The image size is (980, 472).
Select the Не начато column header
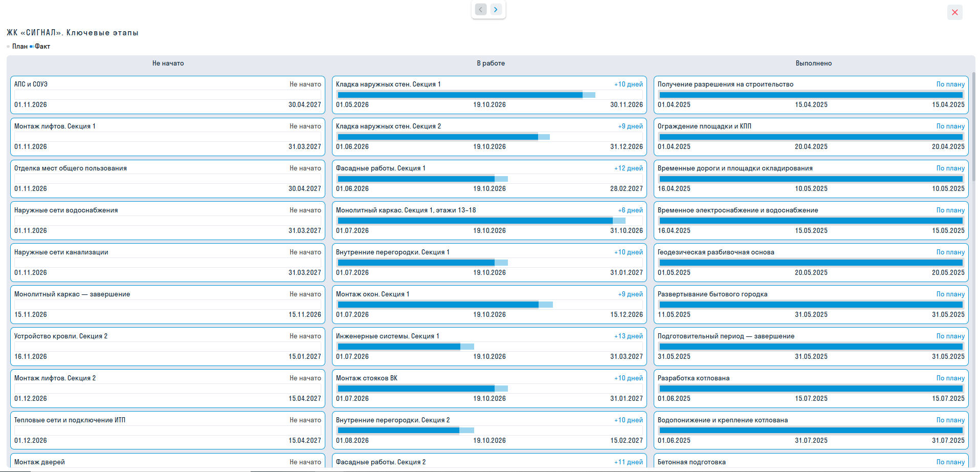coord(168,63)
